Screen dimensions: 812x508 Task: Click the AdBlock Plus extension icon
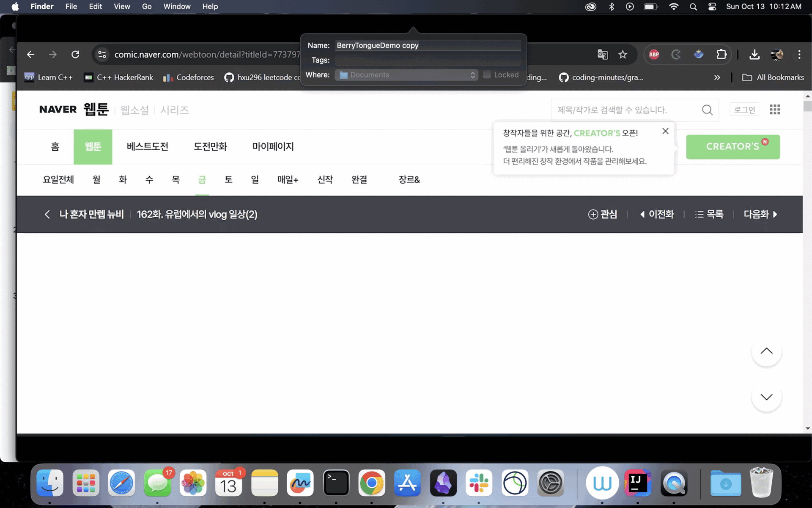[654, 55]
